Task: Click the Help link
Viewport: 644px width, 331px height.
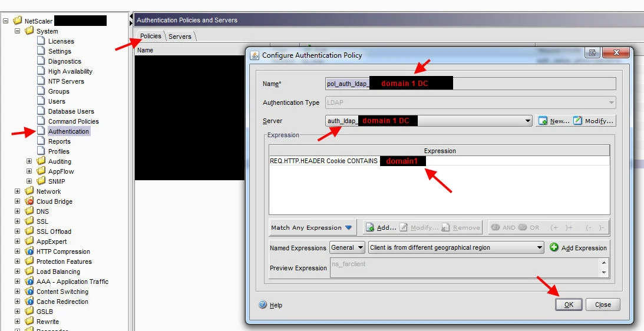Action: pos(276,305)
